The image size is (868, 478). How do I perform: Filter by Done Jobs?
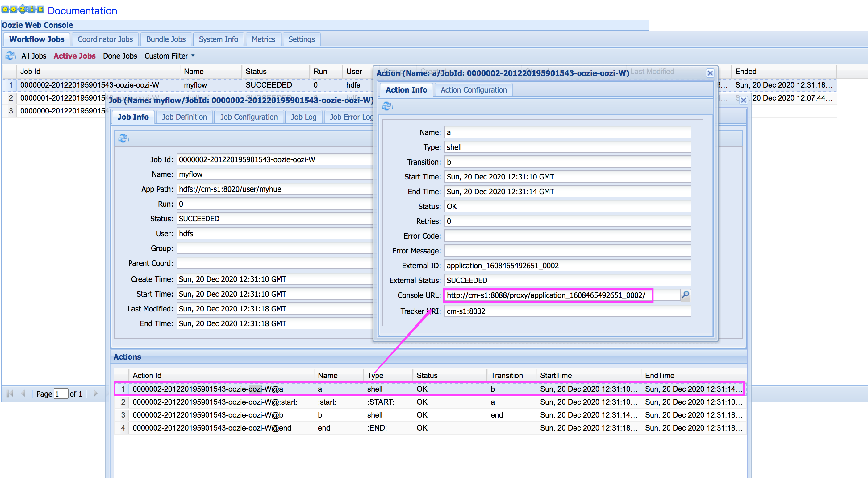click(120, 56)
